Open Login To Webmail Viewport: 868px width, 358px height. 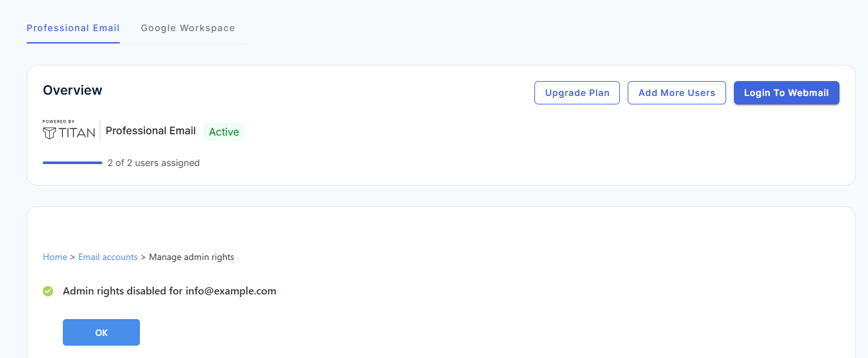pos(786,93)
